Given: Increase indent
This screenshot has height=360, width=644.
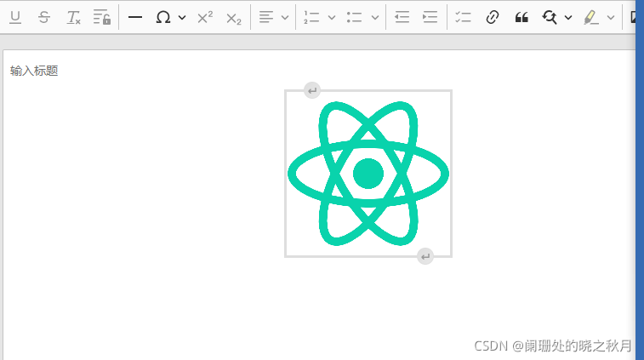Looking at the screenshot, I should [x=430, y=17].
